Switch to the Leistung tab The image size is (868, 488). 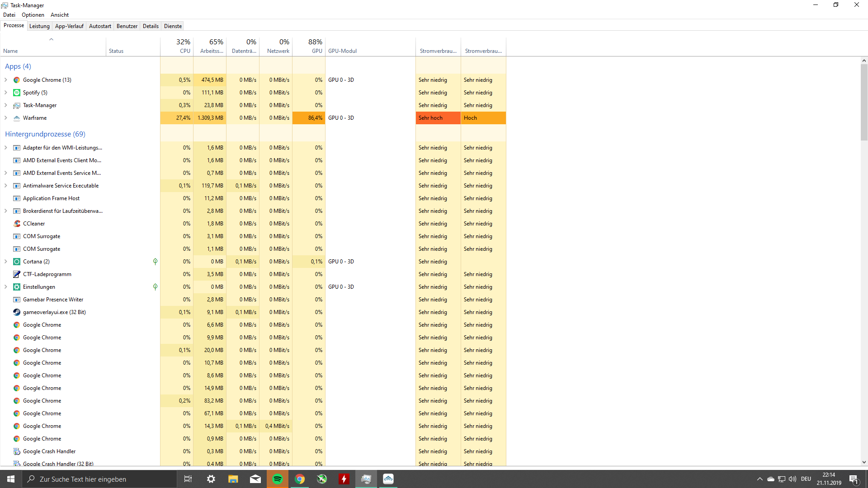click(39, 26)
